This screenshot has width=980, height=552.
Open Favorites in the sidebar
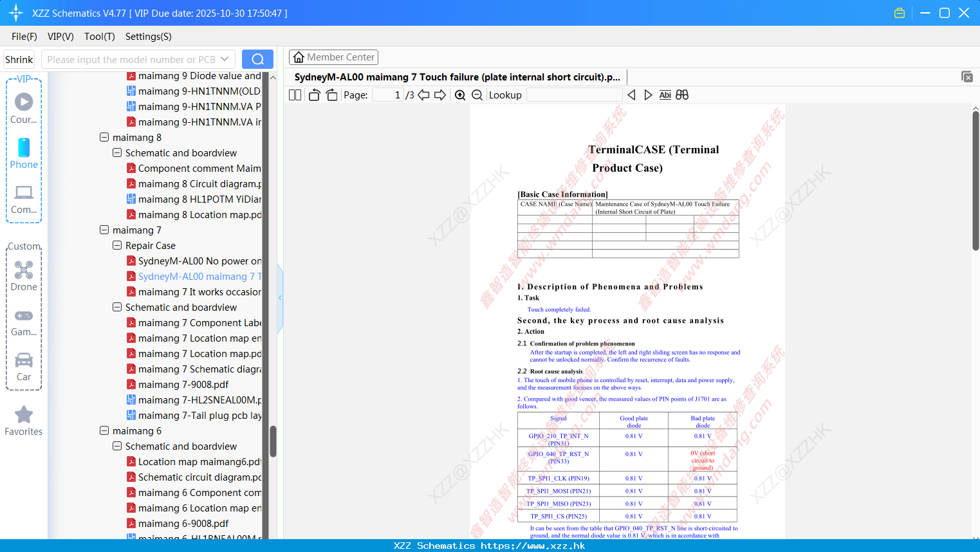[24, 421]
